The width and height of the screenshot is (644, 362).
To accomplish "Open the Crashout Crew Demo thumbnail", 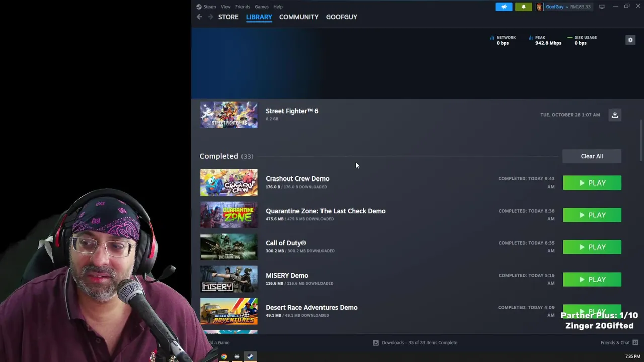I will 228,183.
